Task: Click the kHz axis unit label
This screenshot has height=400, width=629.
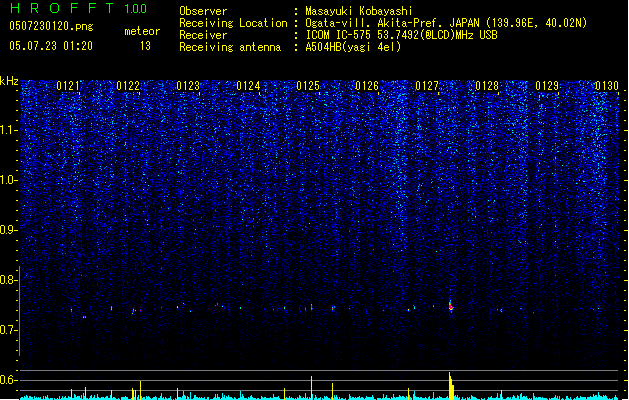Action: (9, 81)
